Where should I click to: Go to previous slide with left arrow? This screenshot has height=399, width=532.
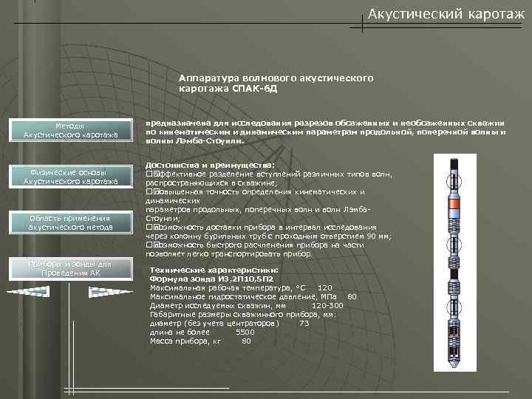click(x=29, y=292)
